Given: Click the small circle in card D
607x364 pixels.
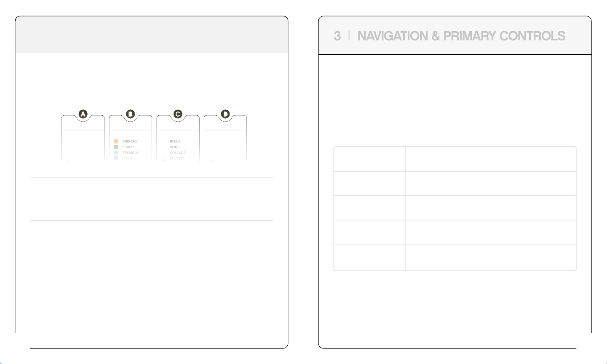Looking at the screenshot, I should 211,159.
